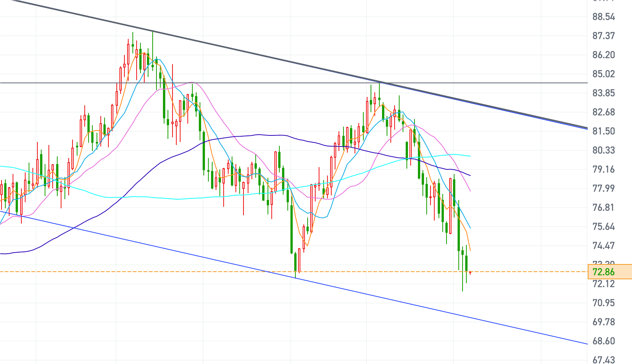This screenshot has height=364, width=632.
Task: Select the lower blue channel trendline
Action: pyautogui.click(x=294, y=277)
